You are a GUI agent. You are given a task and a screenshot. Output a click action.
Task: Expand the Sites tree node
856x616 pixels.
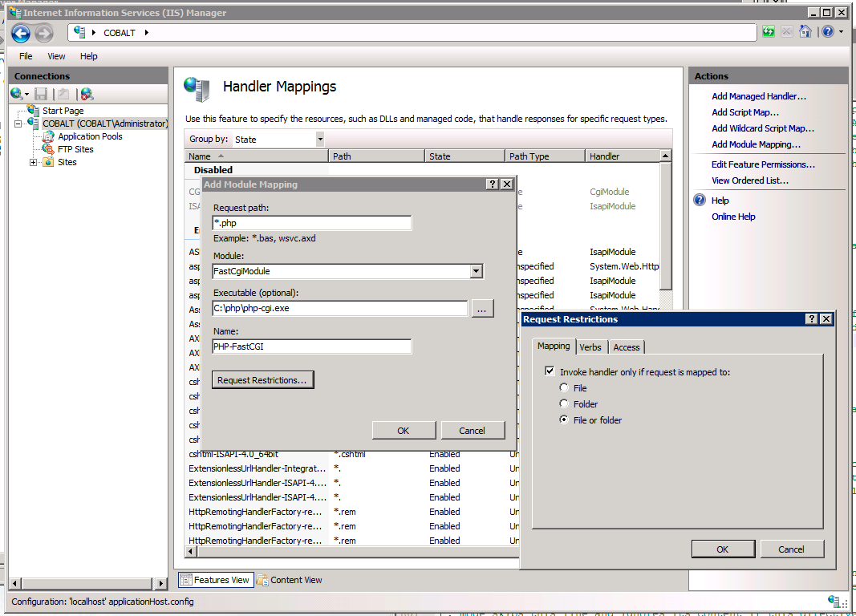(x=34, y=162)
